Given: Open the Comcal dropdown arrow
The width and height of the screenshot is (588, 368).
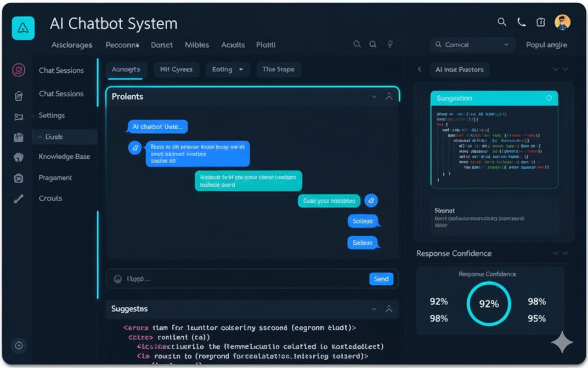Looking at the screenshot, I should click(x=506, y=45).
